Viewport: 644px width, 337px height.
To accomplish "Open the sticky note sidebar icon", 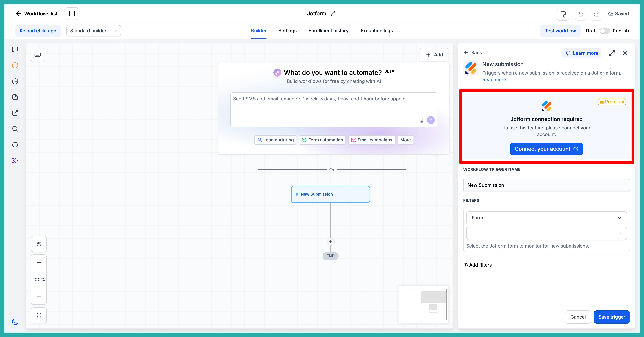I will tap(15, 97).
